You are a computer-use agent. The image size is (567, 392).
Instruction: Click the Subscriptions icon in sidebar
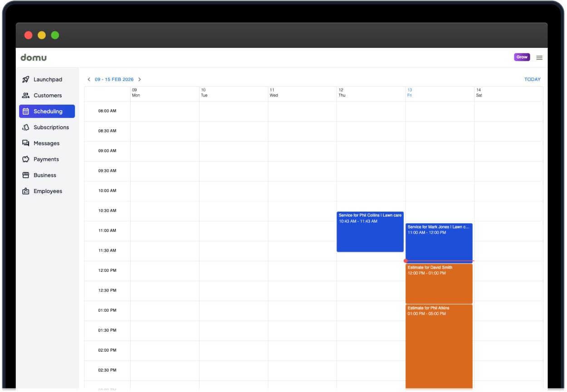point(26,127)
